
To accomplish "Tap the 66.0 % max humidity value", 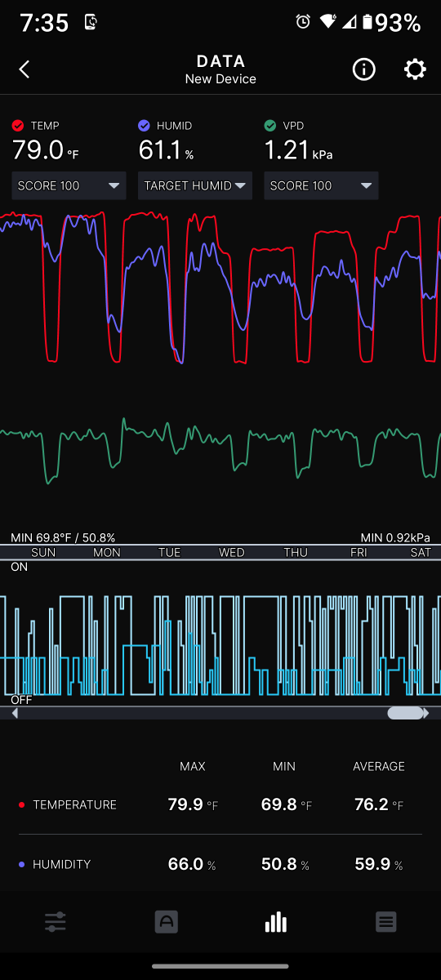I will (x=192, y=864).
